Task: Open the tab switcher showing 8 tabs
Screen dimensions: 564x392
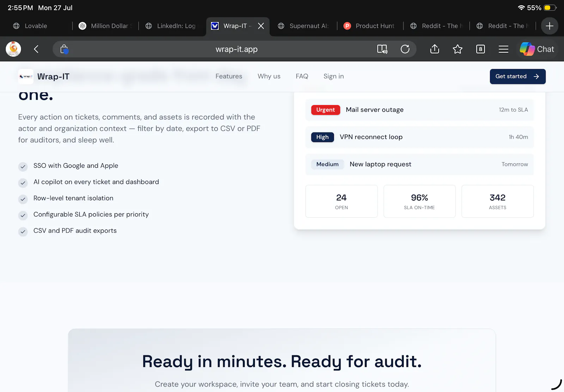Action: coord(480,49)
